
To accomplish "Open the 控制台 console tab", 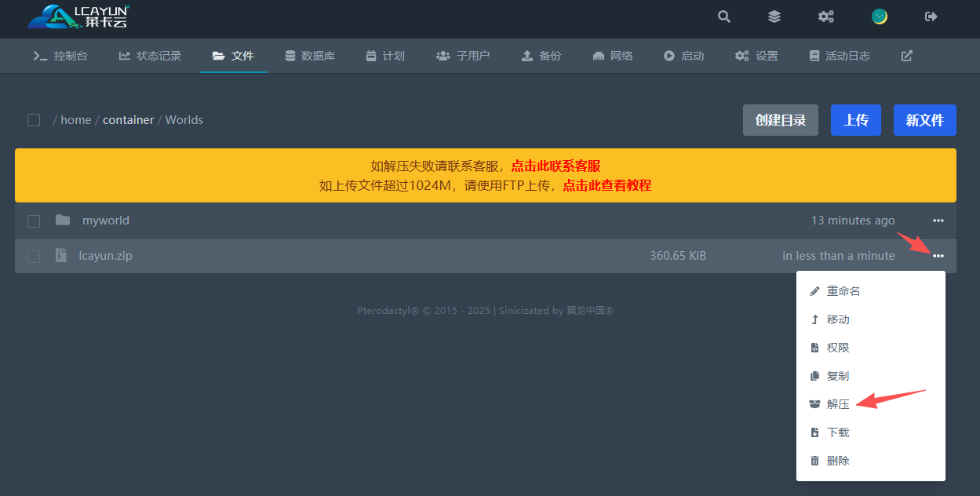I will tap(60, 56).
